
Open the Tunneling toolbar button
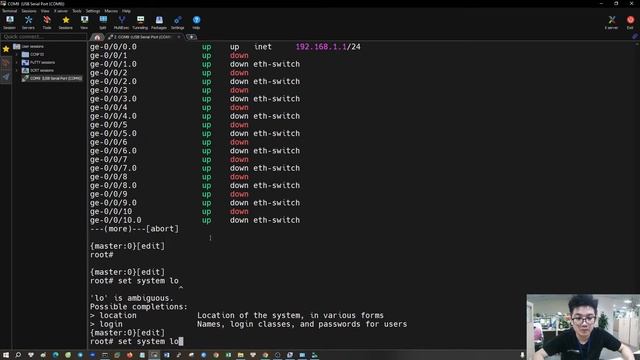click(140, 22)
